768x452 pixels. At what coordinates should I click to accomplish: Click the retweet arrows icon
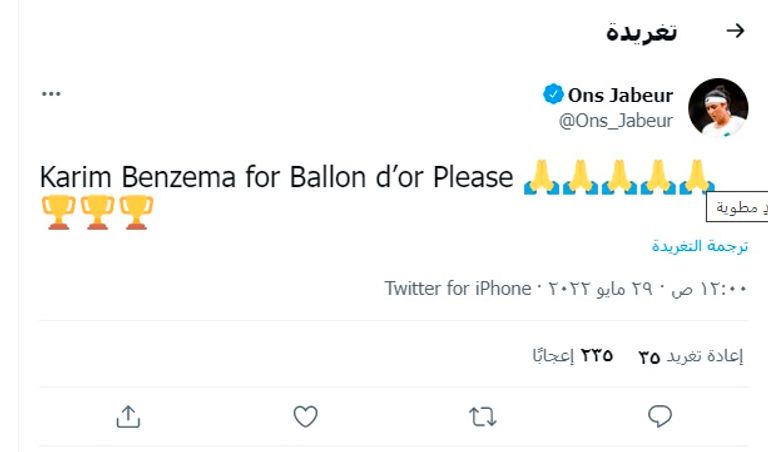483,417
